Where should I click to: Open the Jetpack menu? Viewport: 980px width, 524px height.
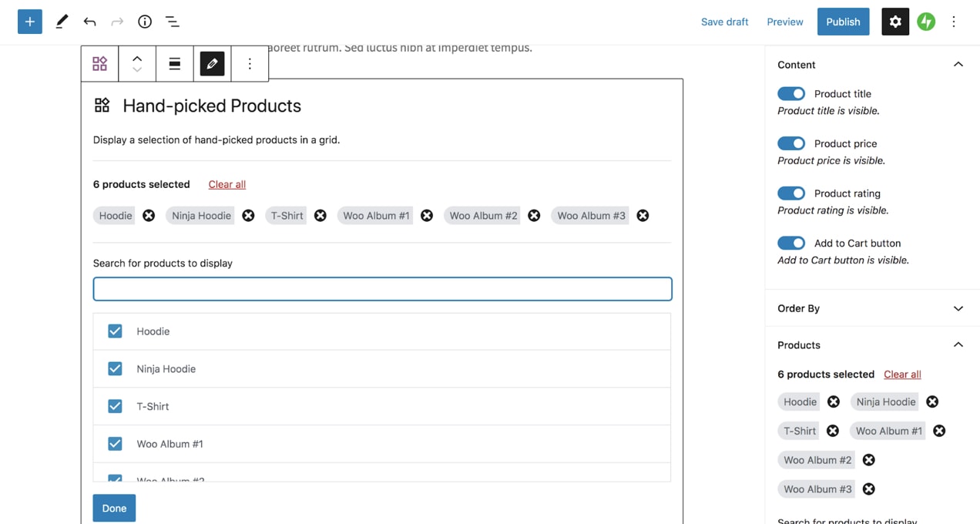[926, 22]
